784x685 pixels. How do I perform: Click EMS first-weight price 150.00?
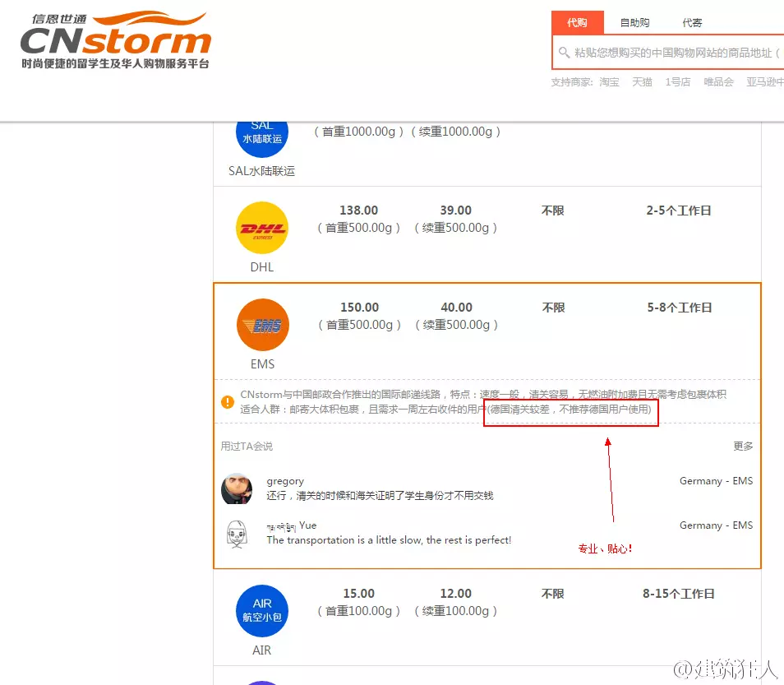coord(359,308)
